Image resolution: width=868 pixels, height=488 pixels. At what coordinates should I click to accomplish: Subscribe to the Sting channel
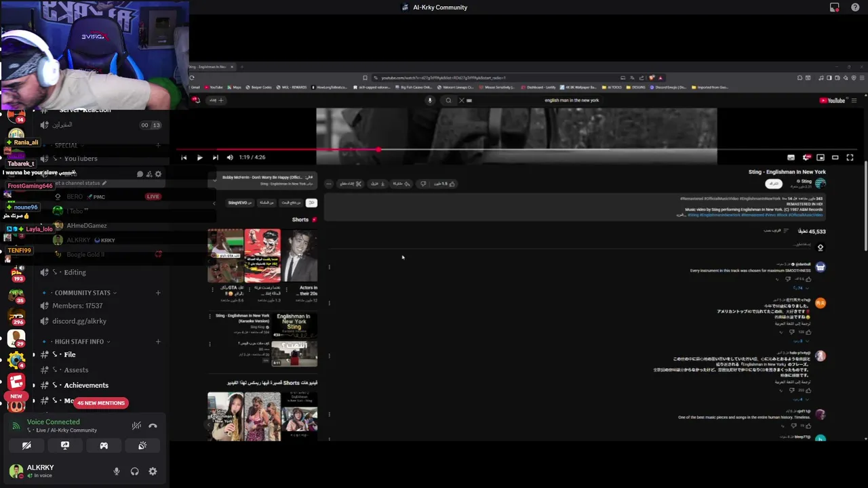pyautogui.click(x=773, y=184)
